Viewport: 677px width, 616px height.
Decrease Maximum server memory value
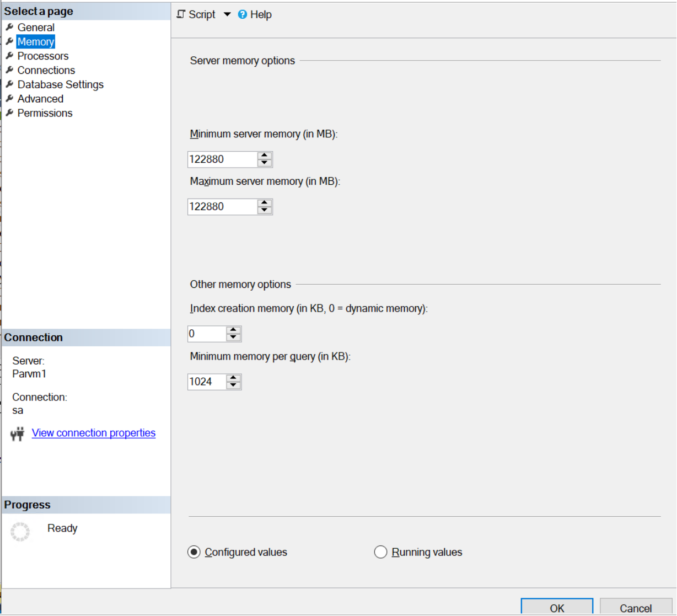(265, 211)
